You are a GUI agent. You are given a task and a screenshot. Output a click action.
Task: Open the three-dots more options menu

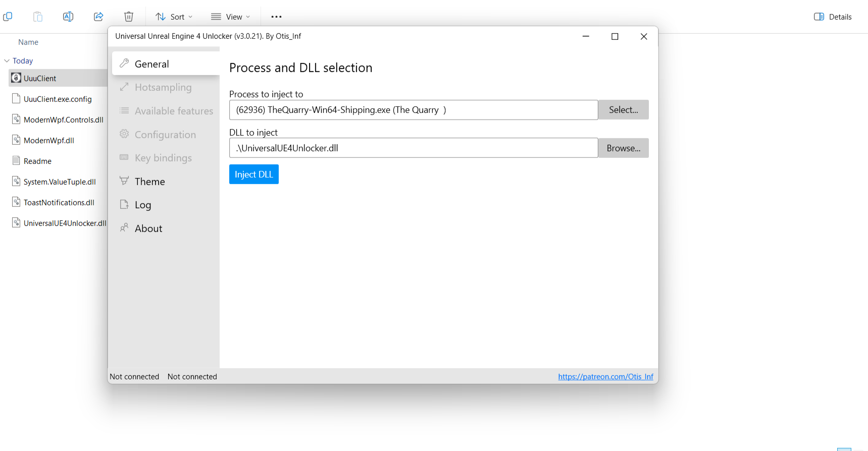[x=276, y=17]
